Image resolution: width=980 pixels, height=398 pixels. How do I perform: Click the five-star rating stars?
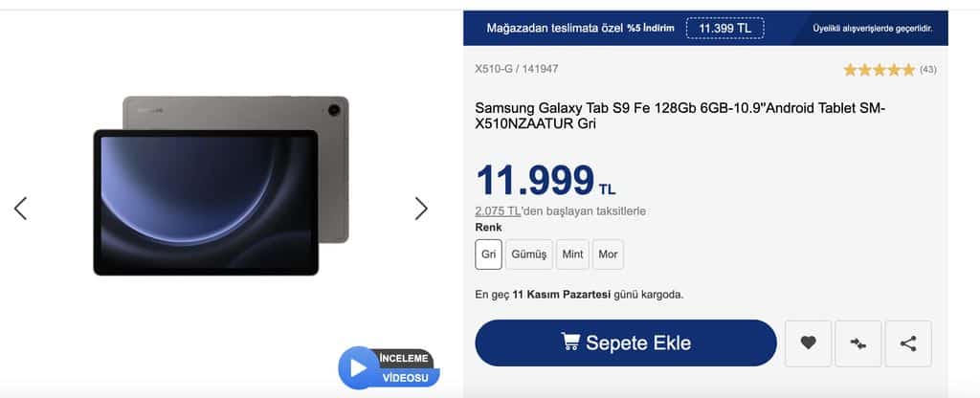click(880, 70)
